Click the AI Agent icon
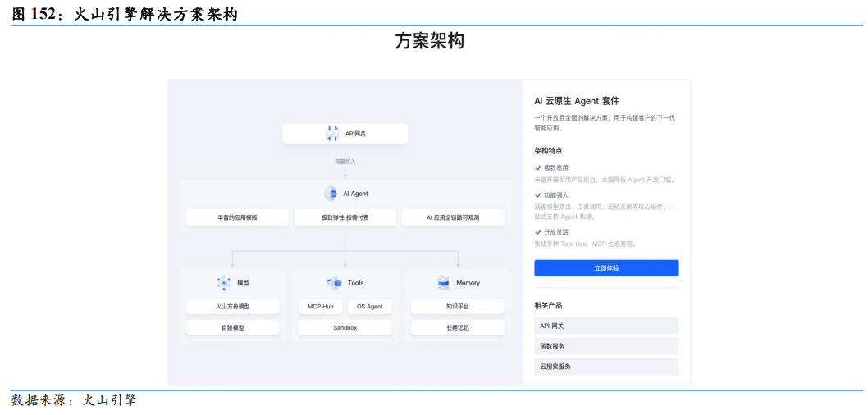868x415 pixels. (331, 194)
